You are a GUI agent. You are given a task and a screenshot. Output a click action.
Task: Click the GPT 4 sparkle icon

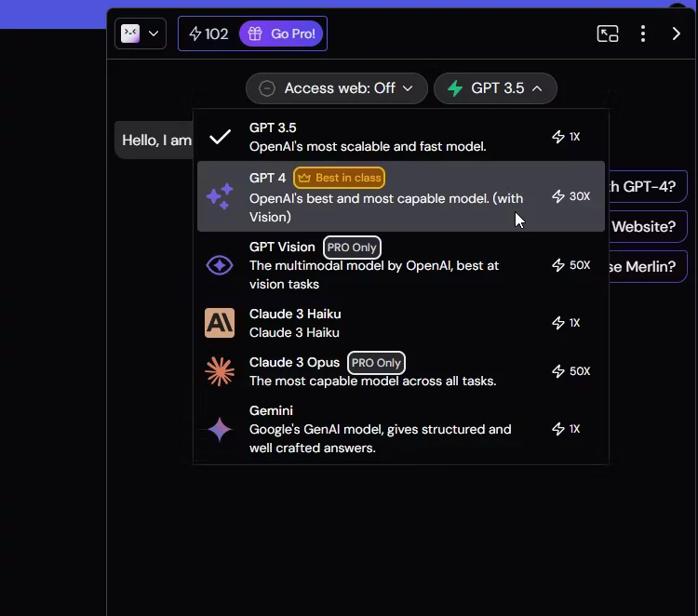tap(220, 196)
